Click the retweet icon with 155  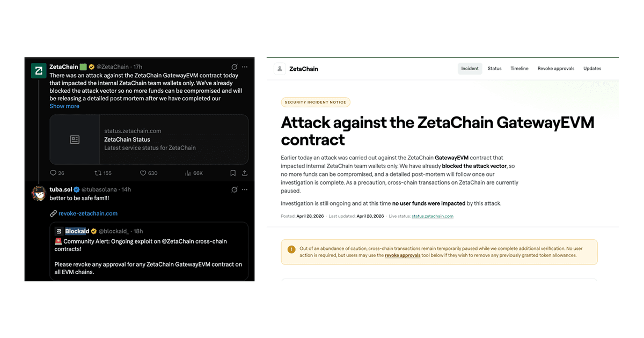[x=98, y=173]
